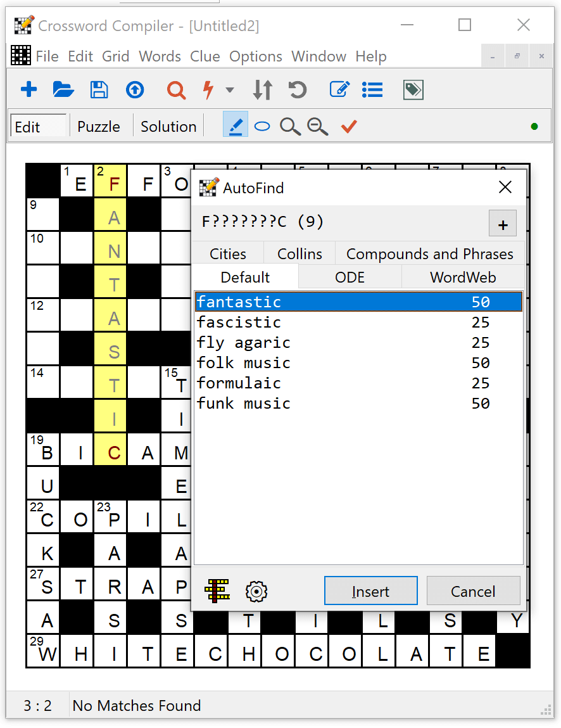This screenshot has height=728, width=561.
Task: Insert the selected word fantastic
Action: click(370, 591)
